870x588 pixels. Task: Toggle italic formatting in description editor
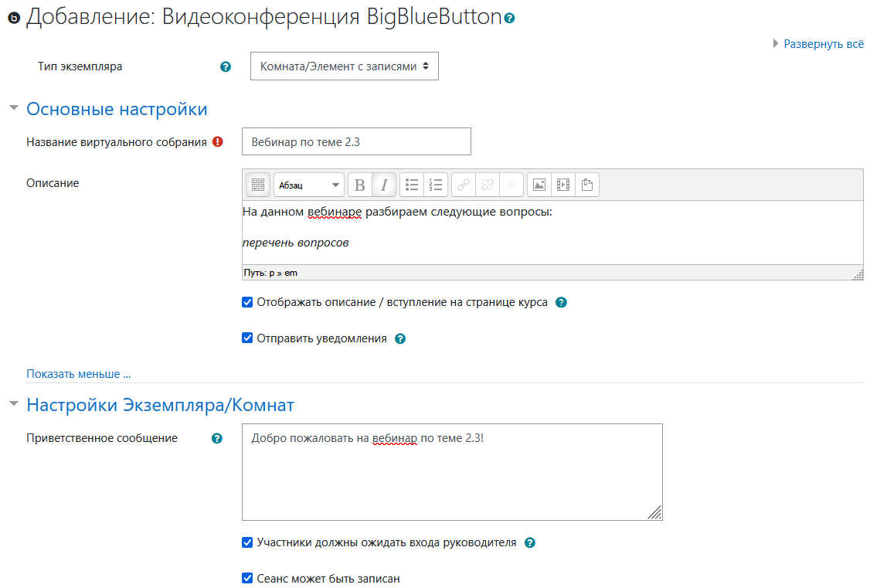pyautogui.click(x=384, y=185)
